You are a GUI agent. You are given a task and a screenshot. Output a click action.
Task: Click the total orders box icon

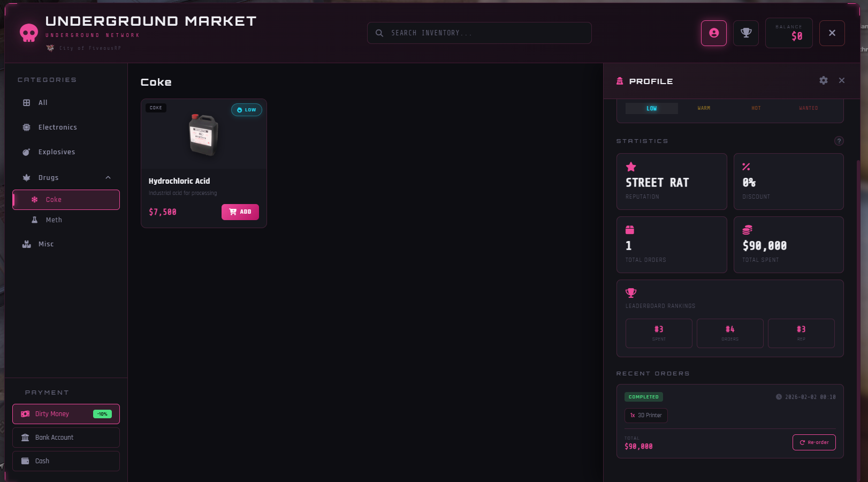630,230
